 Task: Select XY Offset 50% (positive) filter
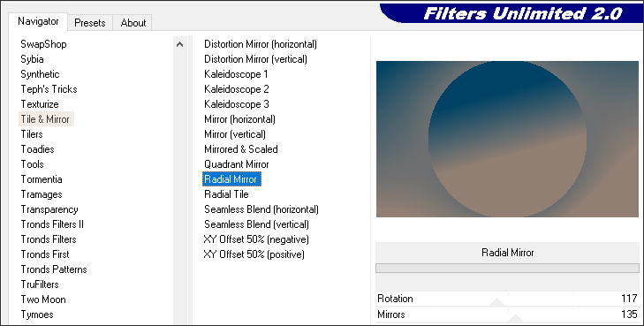click(254, 254)
